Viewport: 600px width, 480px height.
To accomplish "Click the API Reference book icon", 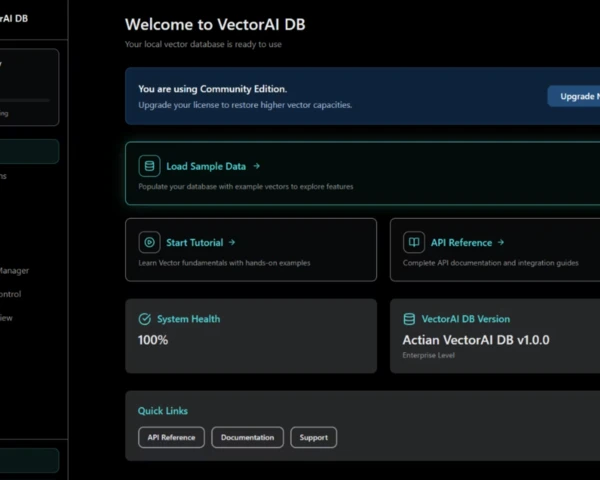I will click(414, 242).
